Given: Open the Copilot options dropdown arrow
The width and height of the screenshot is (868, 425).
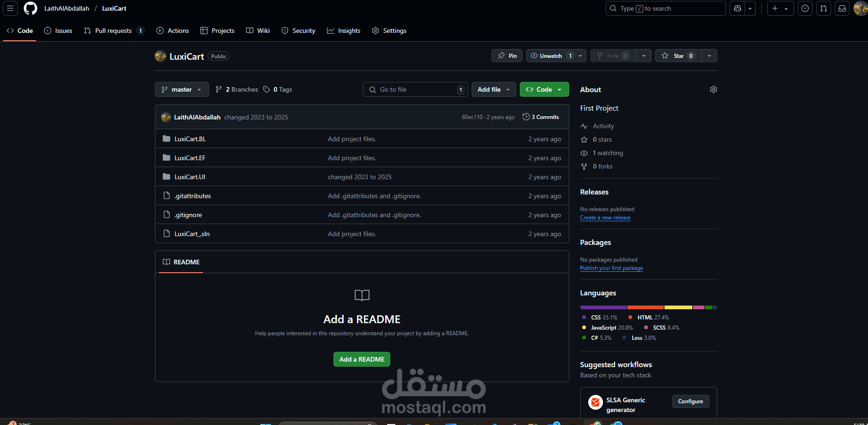Looking at the screenshot, I should (750, 8).
